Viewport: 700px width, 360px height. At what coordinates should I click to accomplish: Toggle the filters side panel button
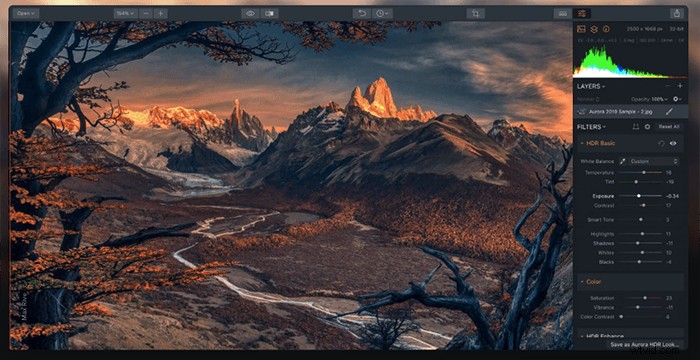point(581,13)
